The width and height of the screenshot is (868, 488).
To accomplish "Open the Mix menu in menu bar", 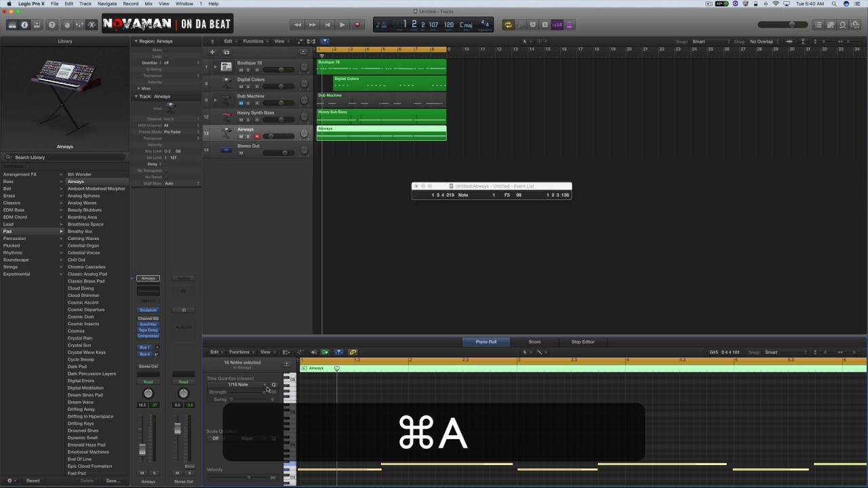I will point(149,3).
